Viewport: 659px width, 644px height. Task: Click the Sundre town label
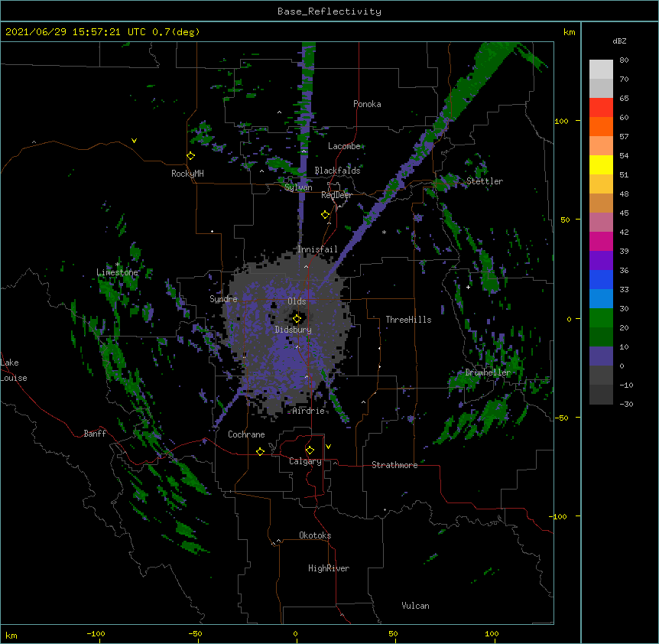(223, 299)
